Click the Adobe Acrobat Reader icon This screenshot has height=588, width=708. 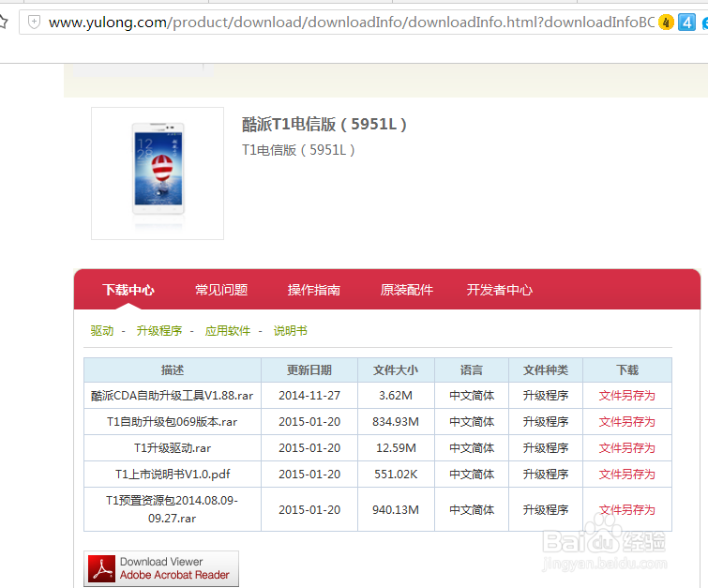pos(101,568)
